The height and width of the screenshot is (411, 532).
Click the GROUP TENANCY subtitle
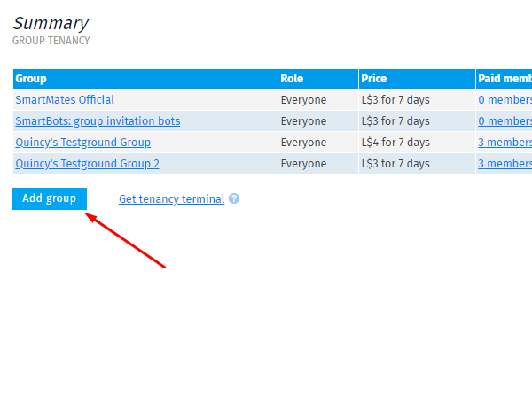pos(51,41)
